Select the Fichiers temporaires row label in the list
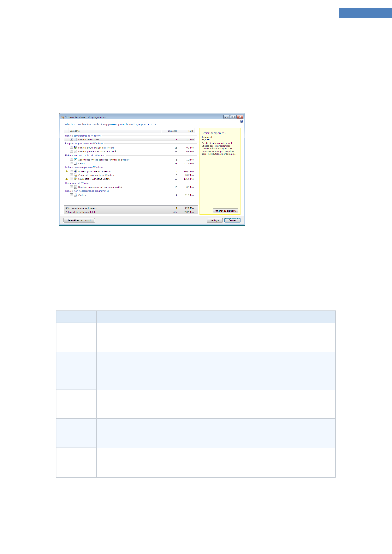Viewport: 392px width, 554px height. [x=89, y=140]
